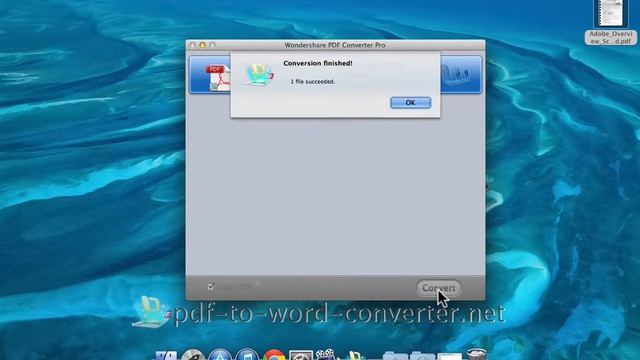Confirm the dialog with the OK button
The image size is (640, 360).
point(410,102)
